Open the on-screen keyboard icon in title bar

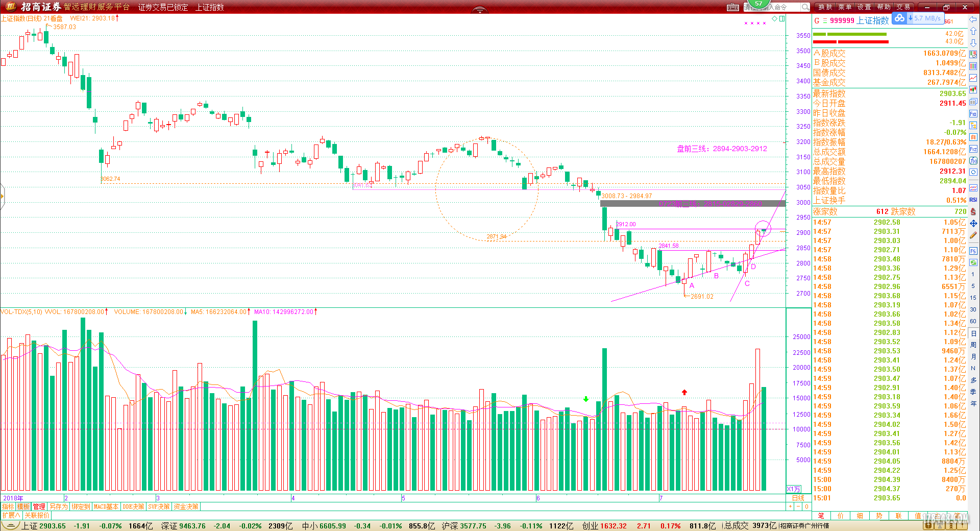733,7
